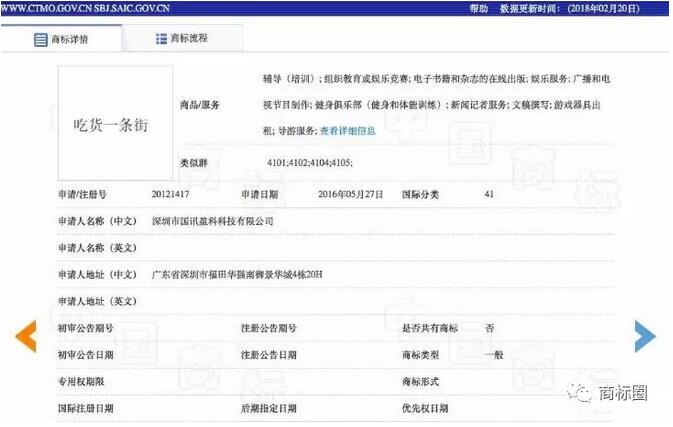
Task: Click the 商标详情 document icon
Action: point(41,39)
